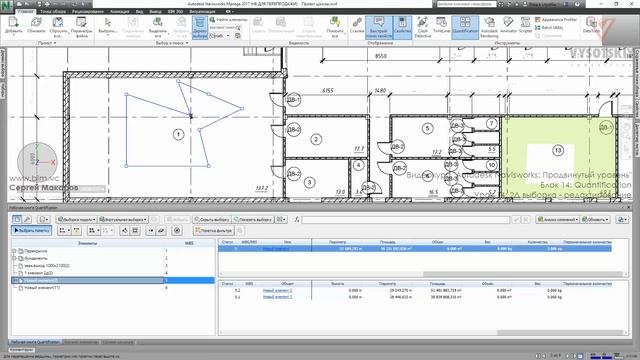
Task: Open the Batch Utility
Action: 549,27
